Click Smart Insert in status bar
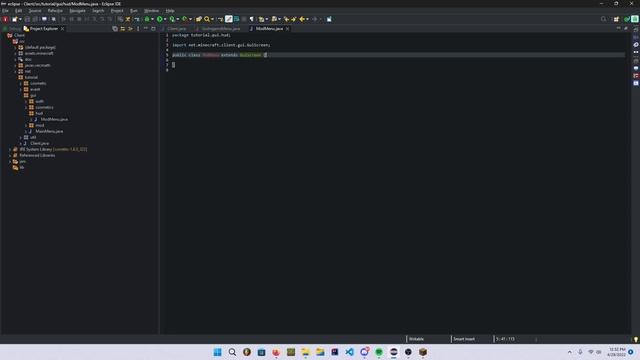 pos(464,339)
